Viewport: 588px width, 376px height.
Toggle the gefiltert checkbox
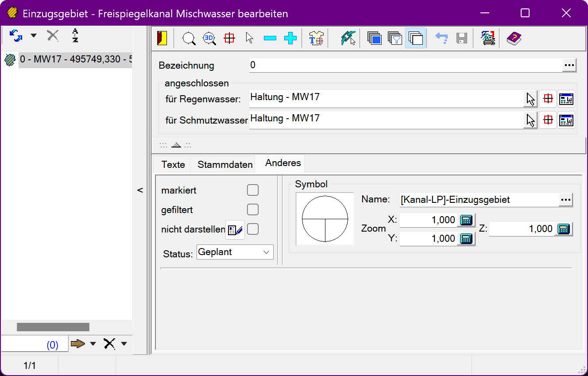(253, 209)
